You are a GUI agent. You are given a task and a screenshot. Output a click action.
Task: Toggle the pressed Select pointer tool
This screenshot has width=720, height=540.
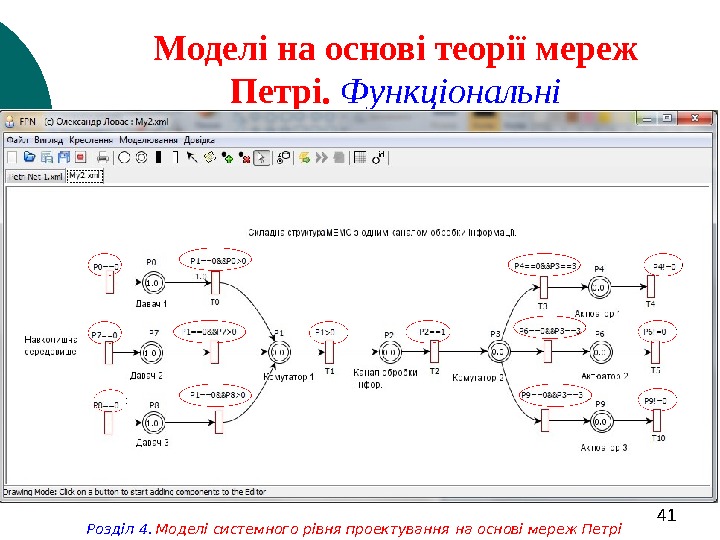coord(262,158)
